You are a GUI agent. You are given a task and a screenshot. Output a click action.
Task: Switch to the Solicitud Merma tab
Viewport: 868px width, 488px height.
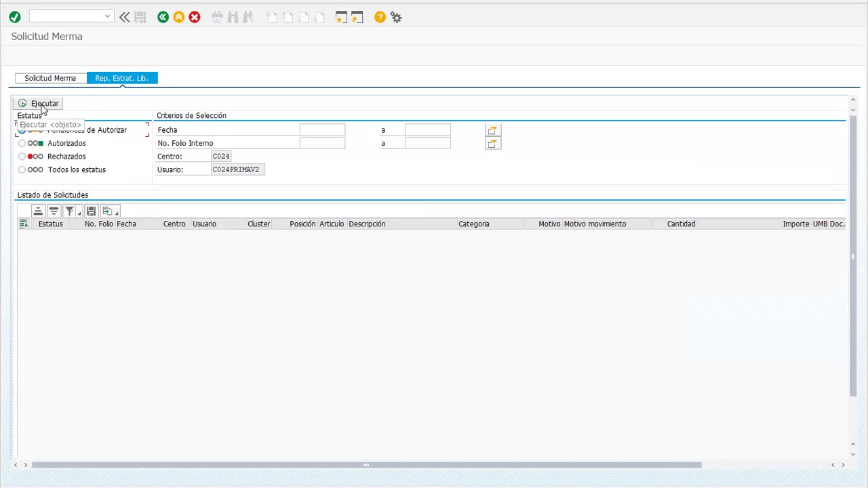point(50,78)
